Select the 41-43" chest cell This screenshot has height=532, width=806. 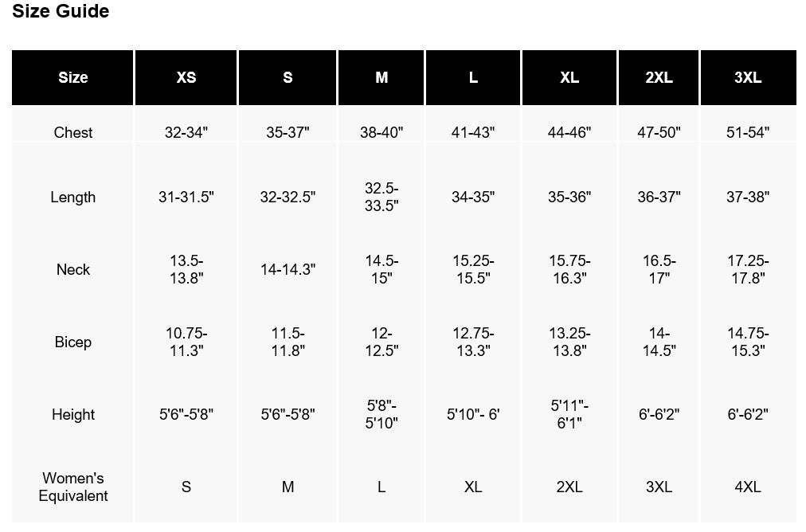[473, 133]
